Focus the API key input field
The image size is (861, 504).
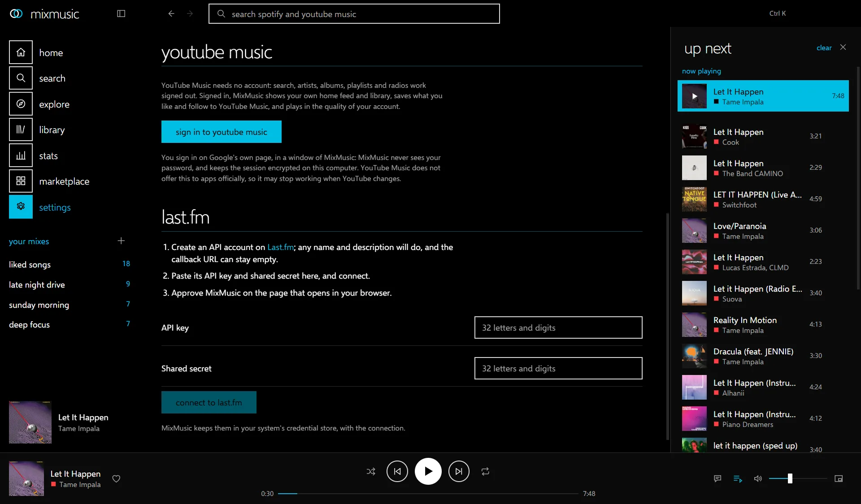click(x=558, y=327)
